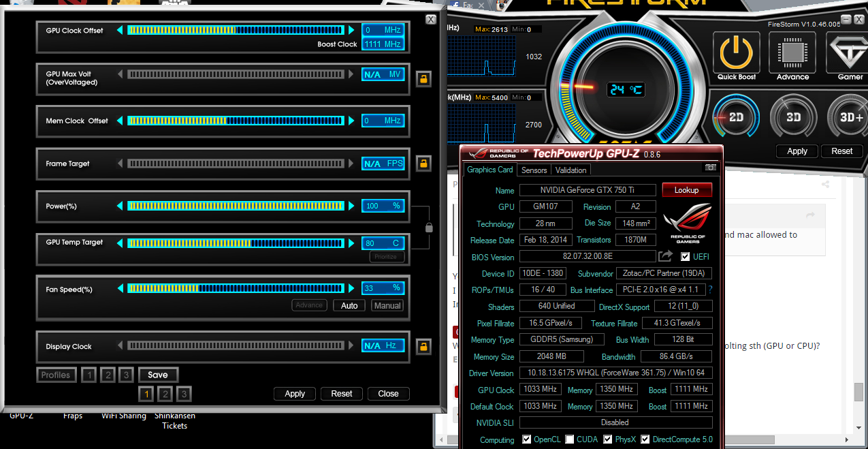The height and width of the screenshot is (449, 868).
Task: Raise Power(%) with the right arrow
Action: click(x=351, y=206)
